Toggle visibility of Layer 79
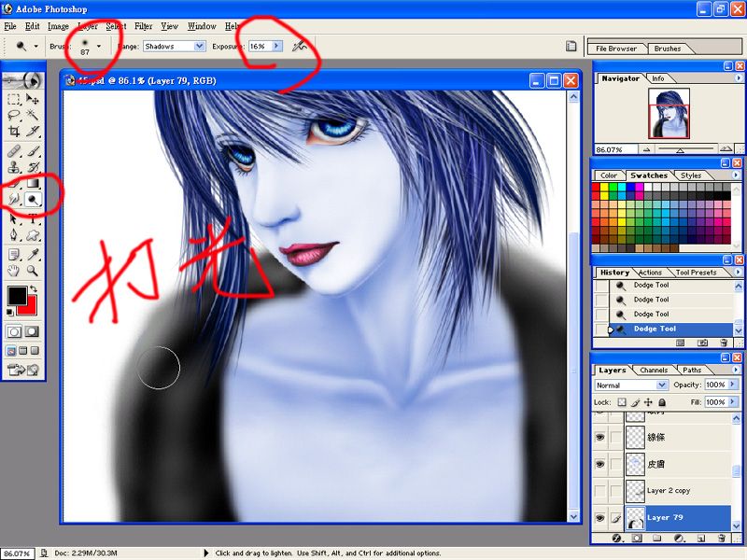 (x=600, y=518)
